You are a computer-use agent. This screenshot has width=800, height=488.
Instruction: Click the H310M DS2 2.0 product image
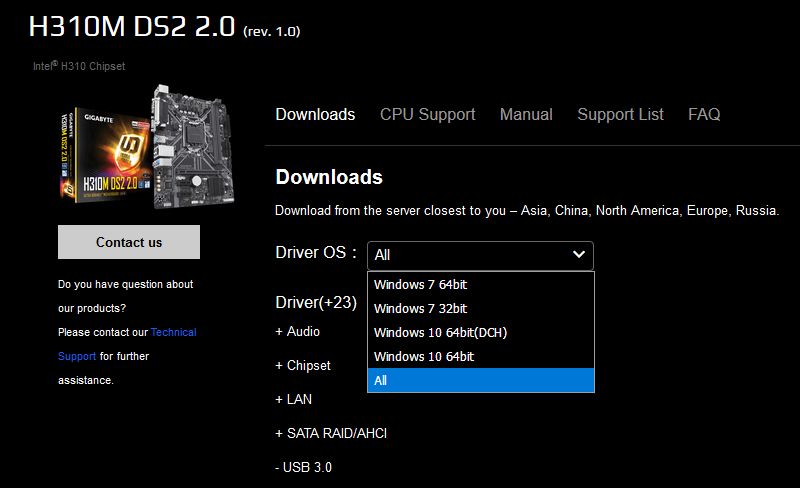point(147,148)
